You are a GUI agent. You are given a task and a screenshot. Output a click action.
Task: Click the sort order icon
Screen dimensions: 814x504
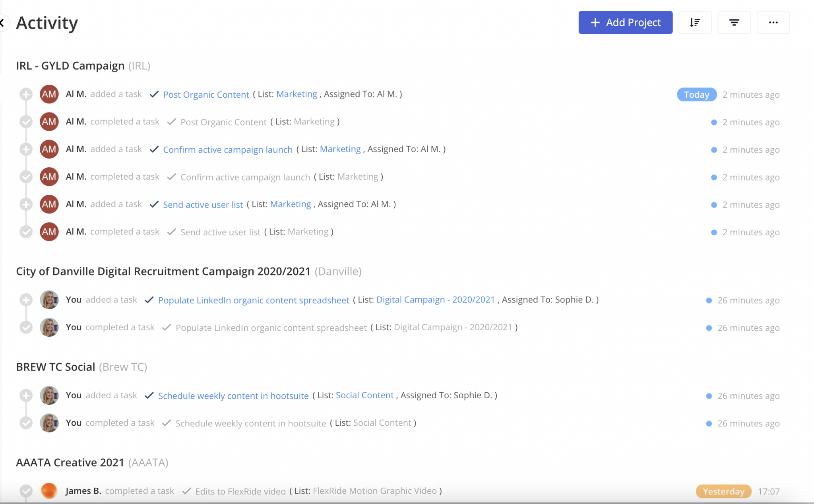(695, 23)
